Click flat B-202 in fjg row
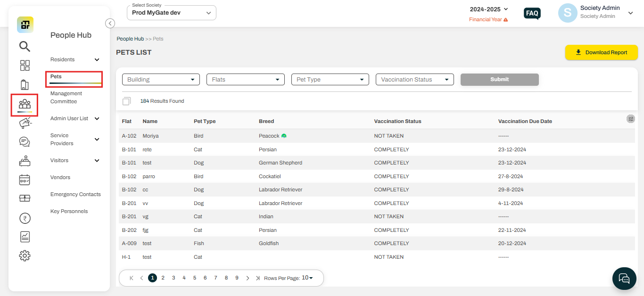Screen dimensions: 644x296 pos(129,230)
